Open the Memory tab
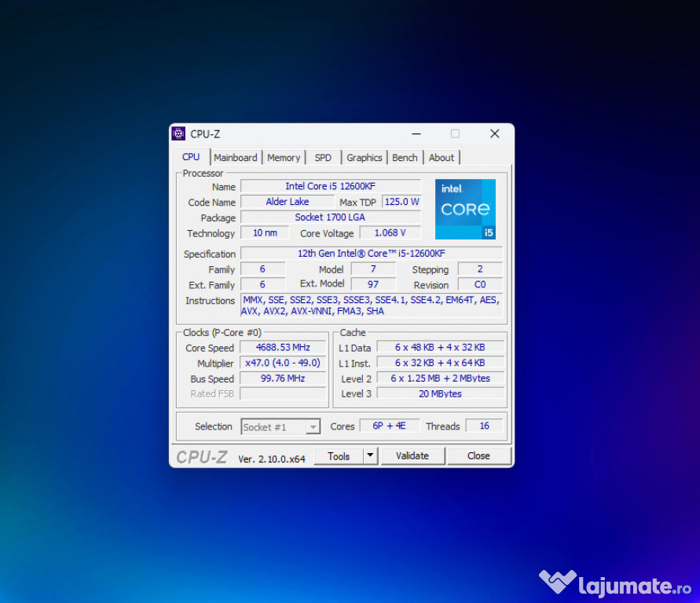The image size is (700, 603). [x=283, y=158]
